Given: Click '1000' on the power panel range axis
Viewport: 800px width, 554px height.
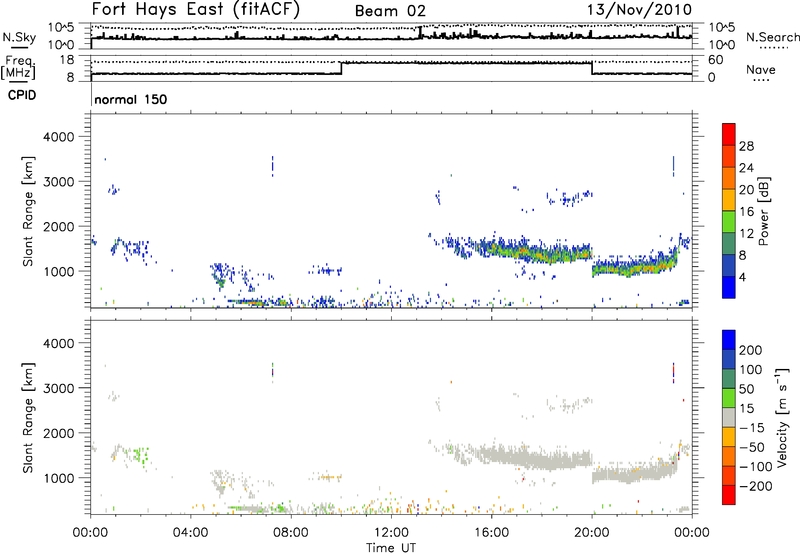Looking at the screenshot, I should point(59,271).
